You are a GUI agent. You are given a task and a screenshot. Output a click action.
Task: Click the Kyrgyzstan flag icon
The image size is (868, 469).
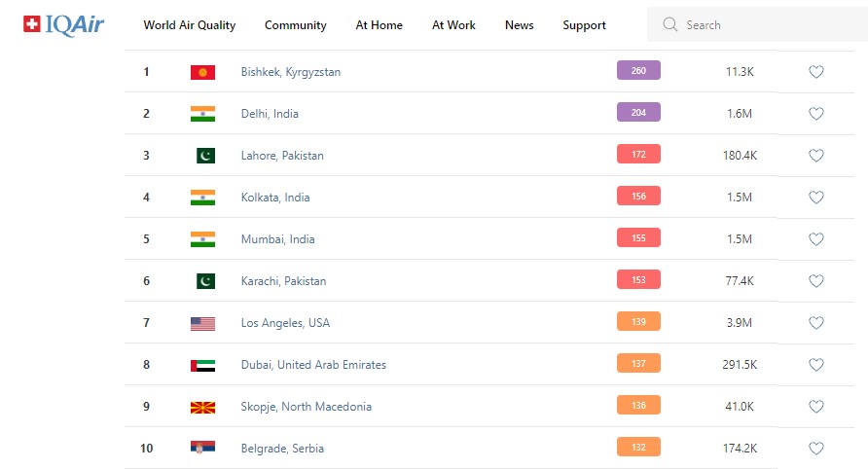tap(202, 72)
